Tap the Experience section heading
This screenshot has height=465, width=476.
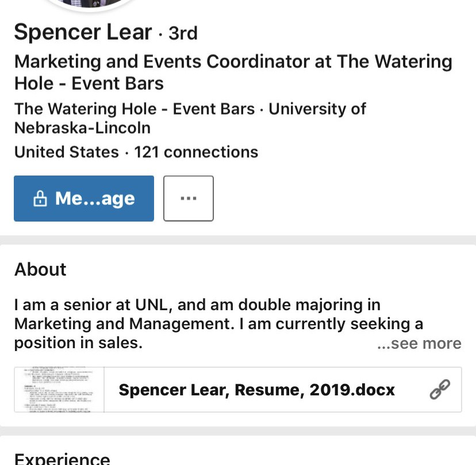click(x=62, y=459)
